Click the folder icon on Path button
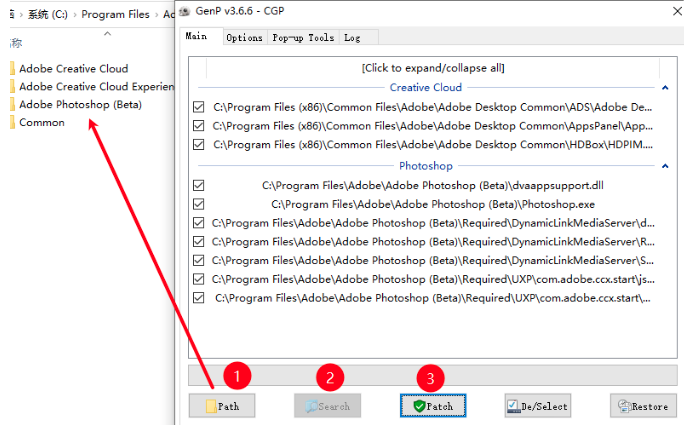 (x=211, y=406)
